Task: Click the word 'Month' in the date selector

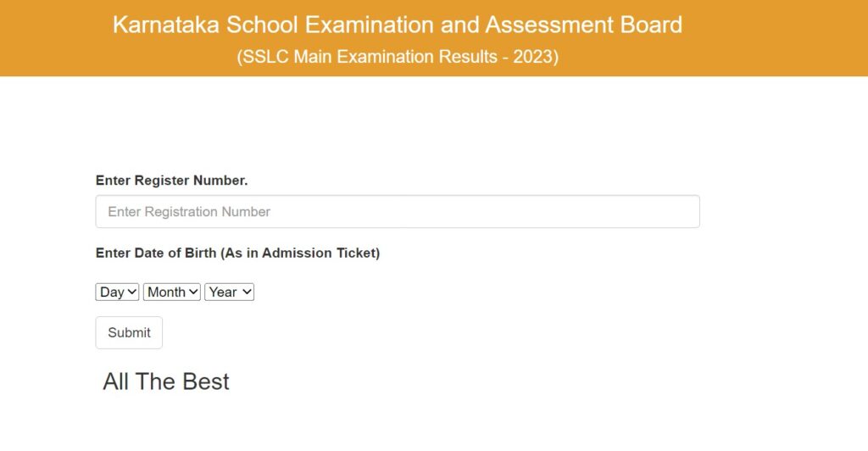Action: tap(166, 292)
